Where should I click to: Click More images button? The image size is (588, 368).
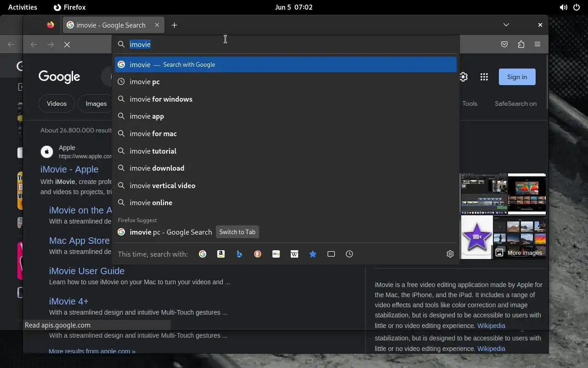[x=519, y=253]
